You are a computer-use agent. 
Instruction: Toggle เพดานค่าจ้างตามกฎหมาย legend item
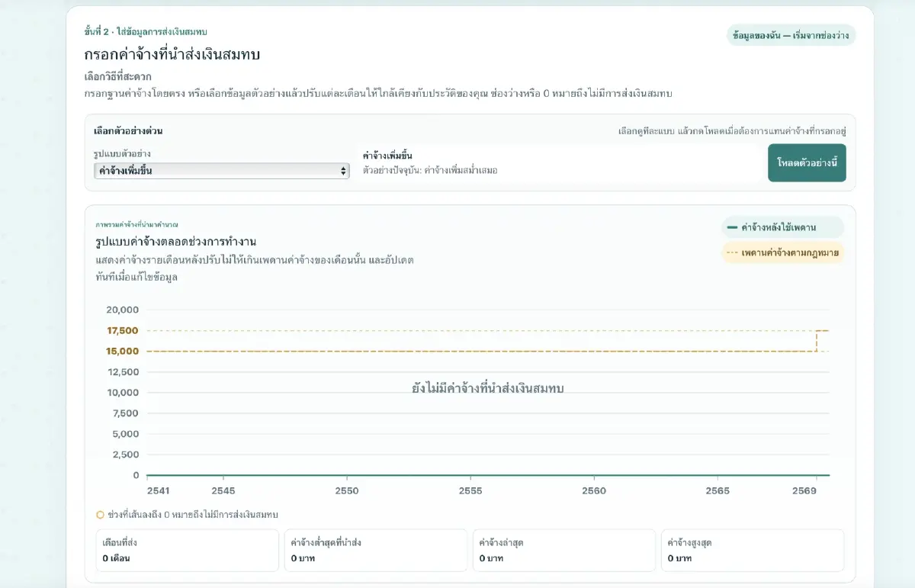click(783, 252)
